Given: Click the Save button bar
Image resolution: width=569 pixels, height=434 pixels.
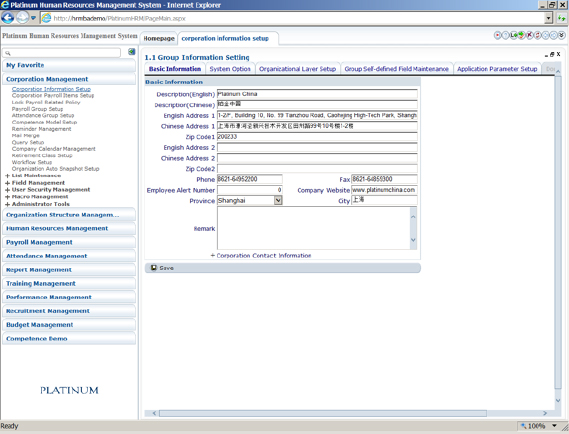Looking at the screenshot, I should (x=283, y=268).
